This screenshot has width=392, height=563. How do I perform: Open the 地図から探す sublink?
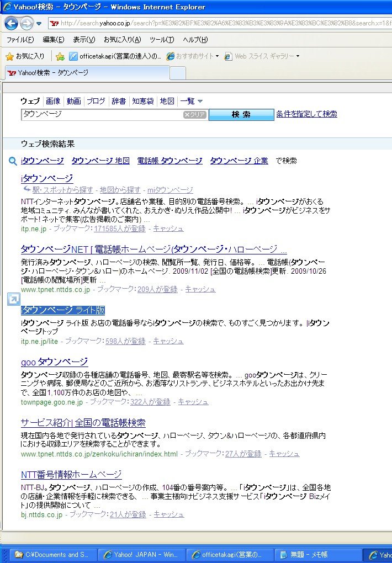(120, 190)
